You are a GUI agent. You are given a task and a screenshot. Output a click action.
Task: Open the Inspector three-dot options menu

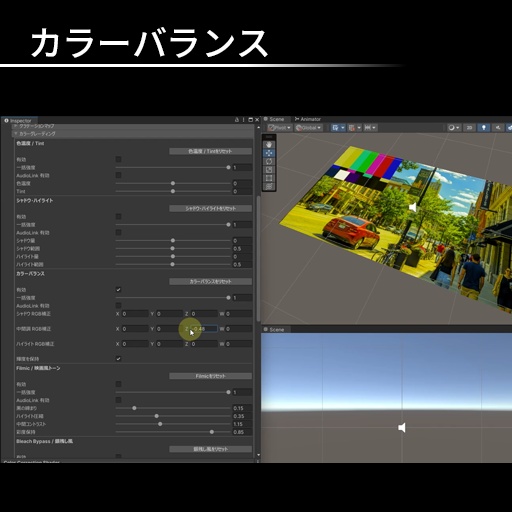coord(244,120)
